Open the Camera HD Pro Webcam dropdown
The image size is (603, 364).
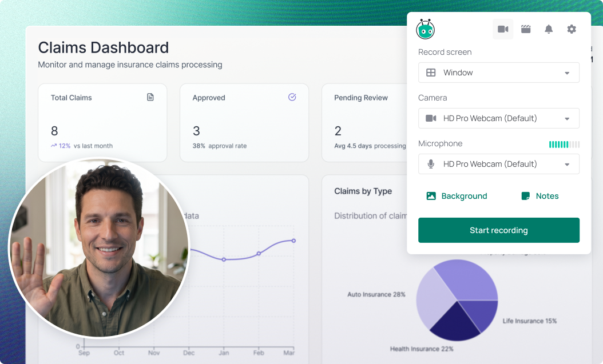pos(499,118)
